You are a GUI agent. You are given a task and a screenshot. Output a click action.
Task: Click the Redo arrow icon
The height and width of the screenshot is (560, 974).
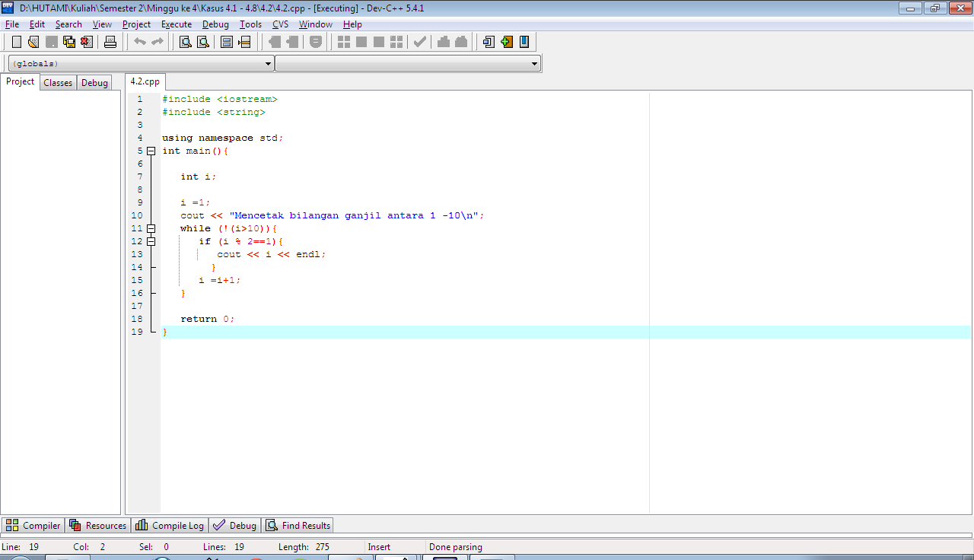click(158, 42)
